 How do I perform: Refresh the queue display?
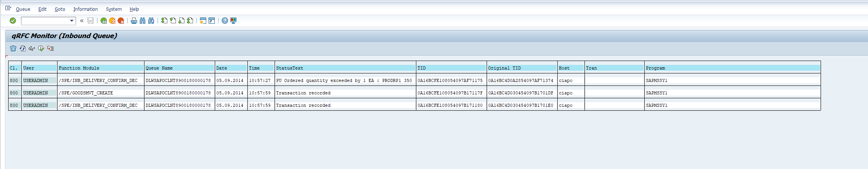(23, 49)
